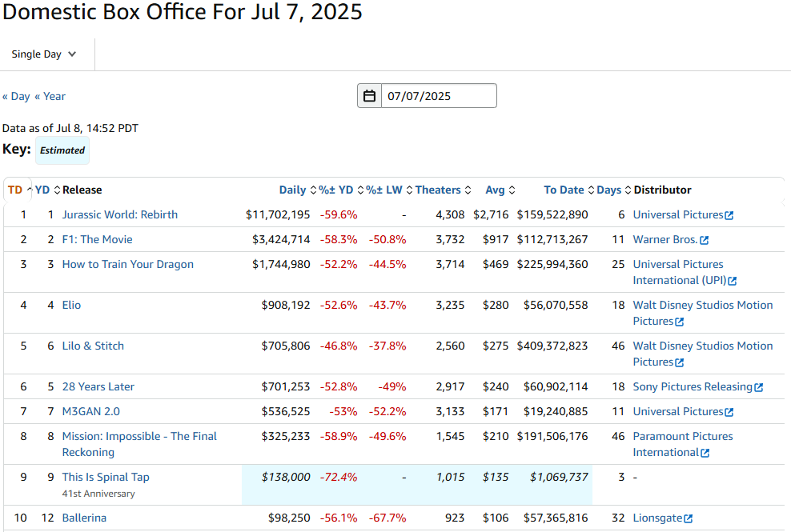Open Elio release link
Screen dimensions: 791x532
71,305
